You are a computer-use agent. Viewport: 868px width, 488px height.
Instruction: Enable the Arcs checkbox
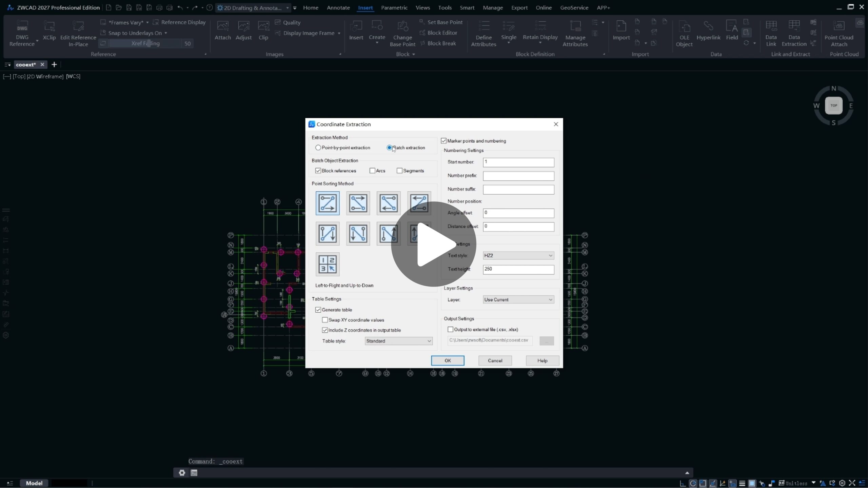pos(372,171)
